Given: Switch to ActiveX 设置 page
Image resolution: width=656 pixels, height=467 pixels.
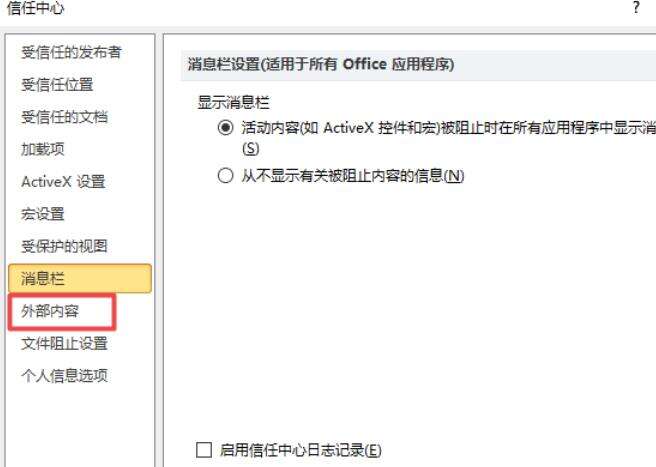Looking at the screenshot, I should [x=63, y=182].
